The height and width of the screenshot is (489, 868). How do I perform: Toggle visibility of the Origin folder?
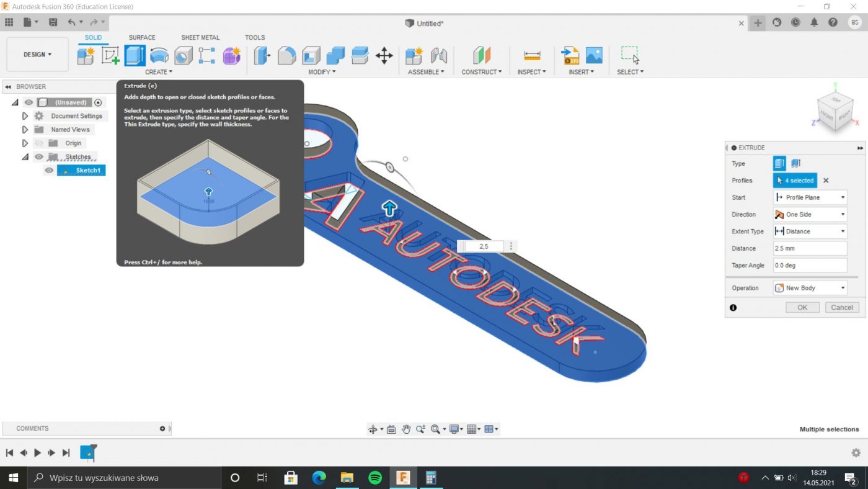39,143
